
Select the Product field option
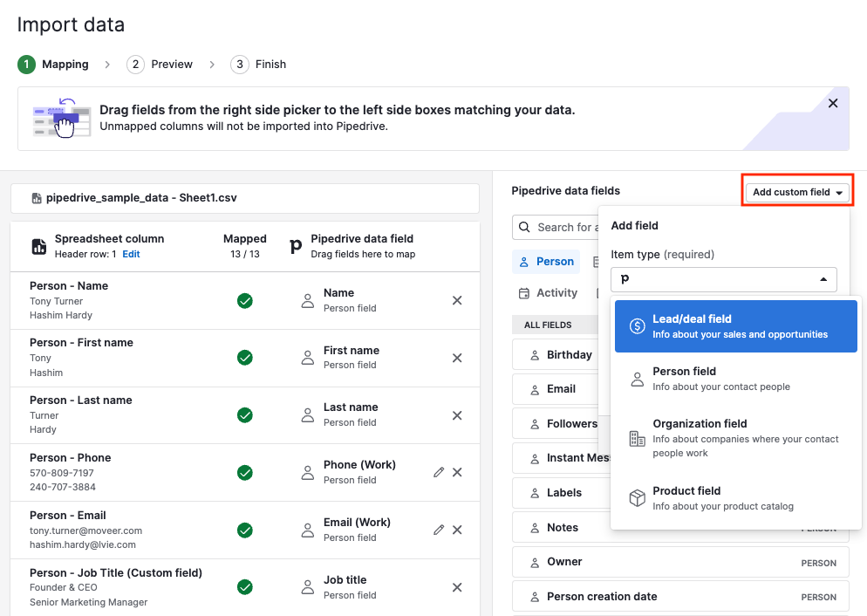(735, 498)
